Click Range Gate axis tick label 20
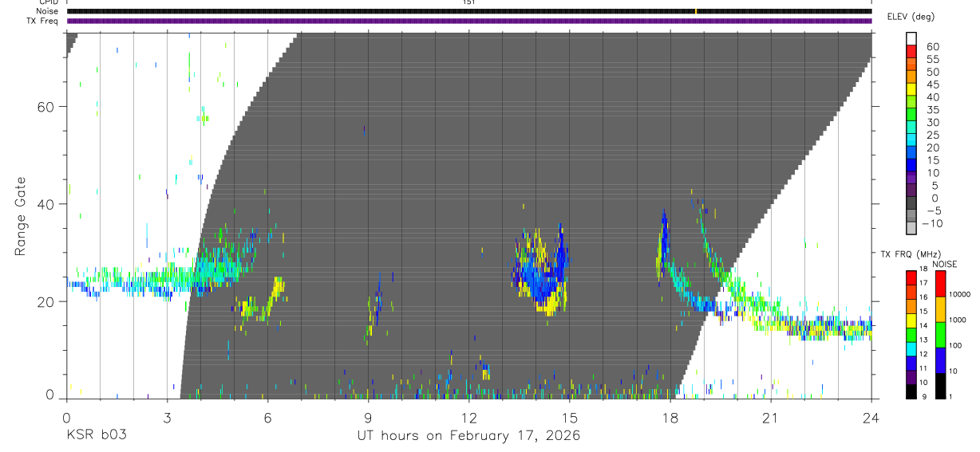Image resolution: width=980 pixels, height=452 pixels. [45, 301]
